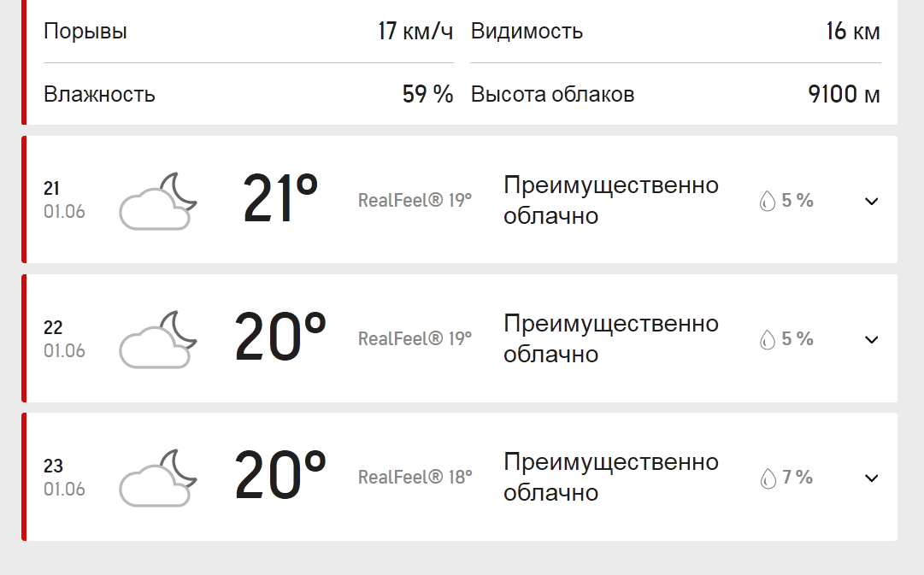The image size is (924, 575).
Task: Expand the 21:00 hourly forecast chevron
Action: point(871,202)
